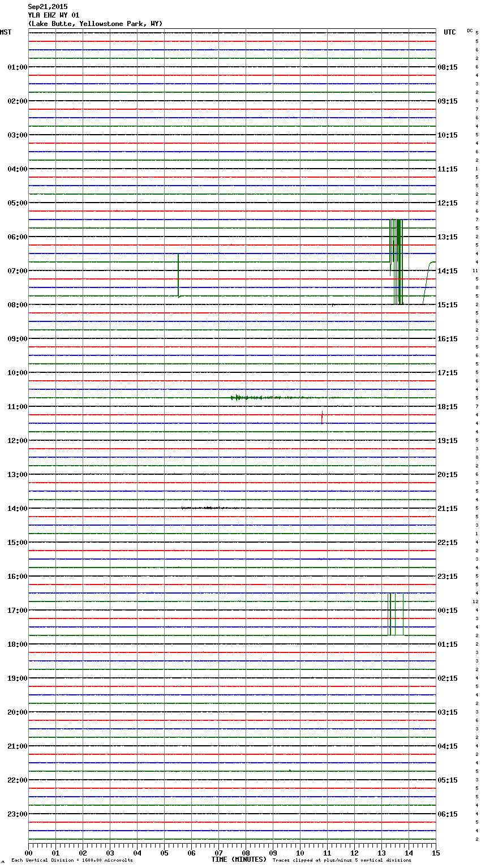The width and height of the screenshot is (481, 868).
Task: Select the 02:00 MST time label
Action: pyautogui.click(x=18, y=101)
